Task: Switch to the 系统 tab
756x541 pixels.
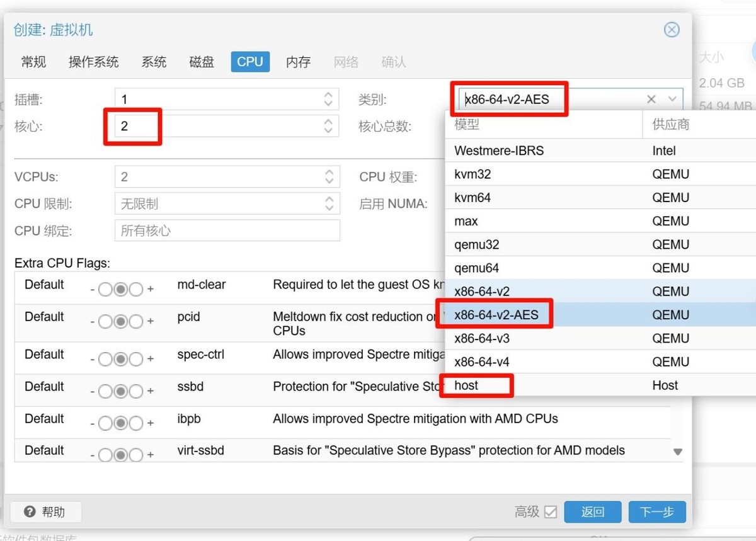Action: pos(154,62)
